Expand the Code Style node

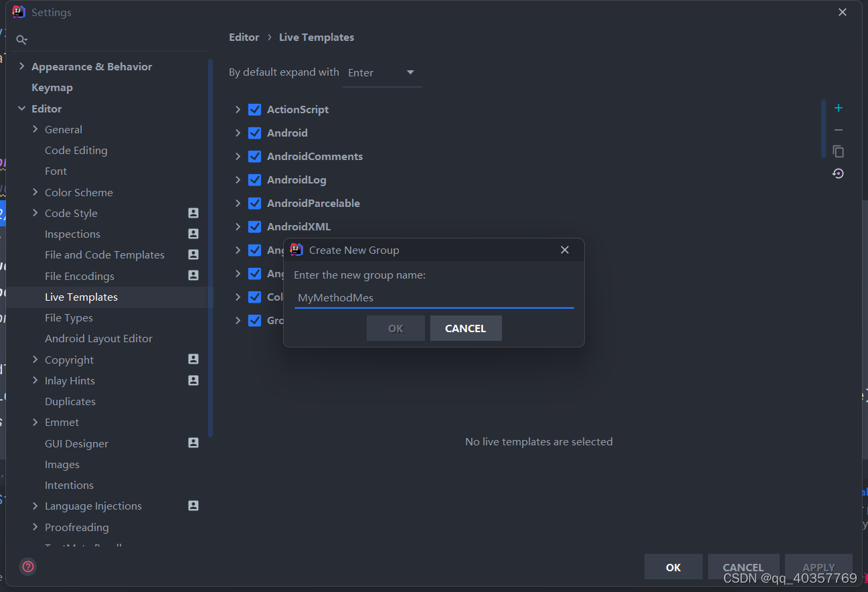(x=35, y=213)
